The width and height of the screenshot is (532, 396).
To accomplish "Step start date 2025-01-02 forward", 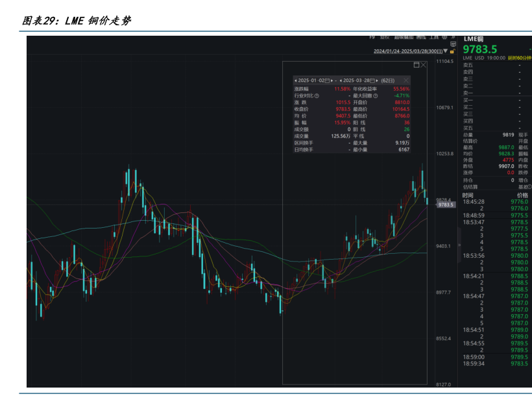I will tap(332, 80).
